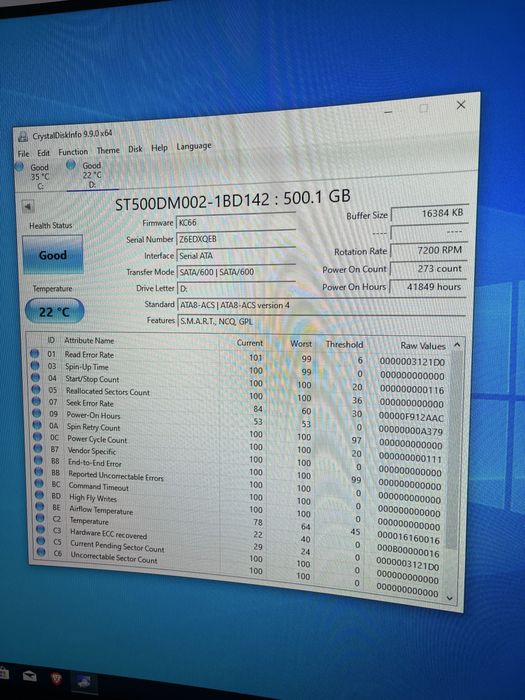This screenshot has width=525, height=700.
Task: Click the status circle for Airflow Temperature
Action: (x=40, y=506)
